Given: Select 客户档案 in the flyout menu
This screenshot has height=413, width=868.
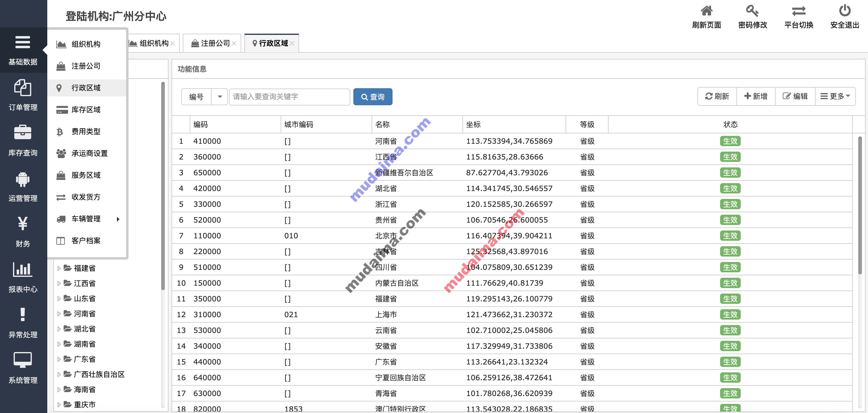Looking at the screenshot, I should tap(87, 241).
